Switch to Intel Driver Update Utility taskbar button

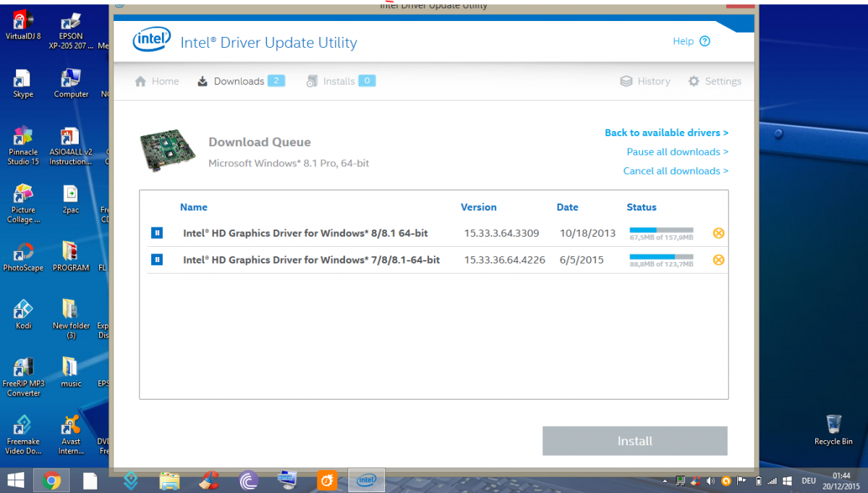367,480
